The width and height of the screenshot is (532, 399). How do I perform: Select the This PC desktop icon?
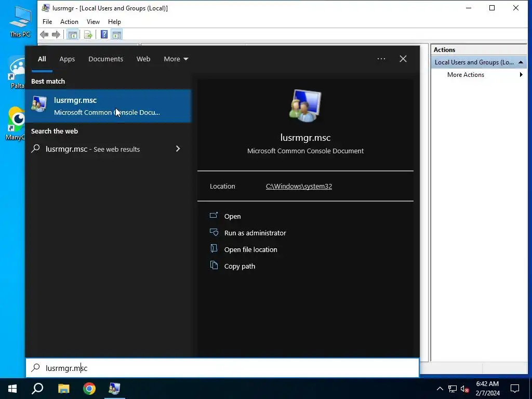pos(20,21)
